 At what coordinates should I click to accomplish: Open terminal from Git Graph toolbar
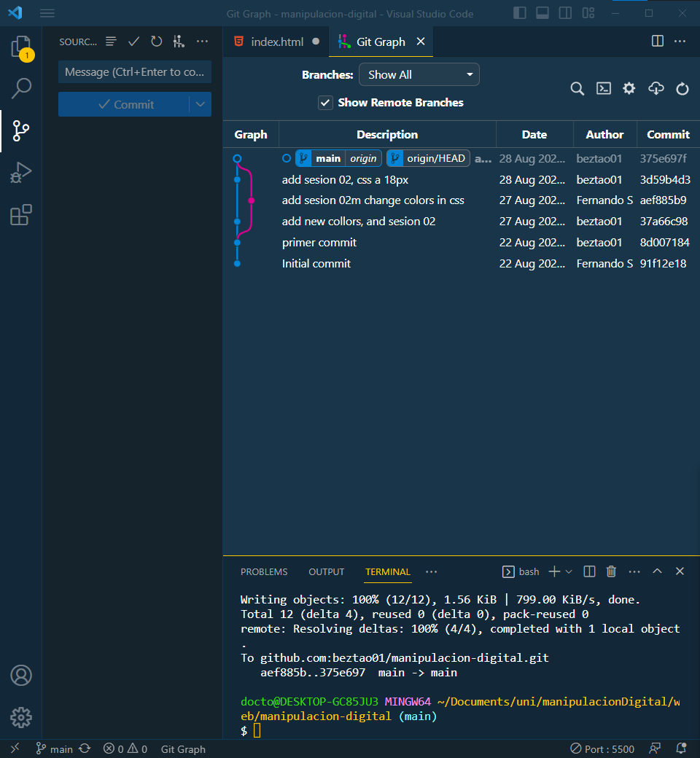pyautogui.click(x=603, y=88)
